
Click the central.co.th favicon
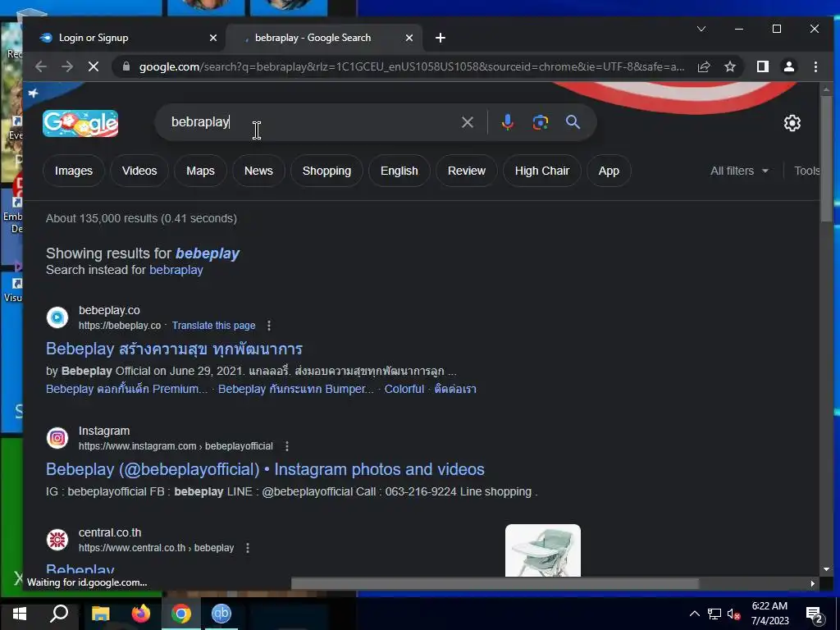point(57,540)
